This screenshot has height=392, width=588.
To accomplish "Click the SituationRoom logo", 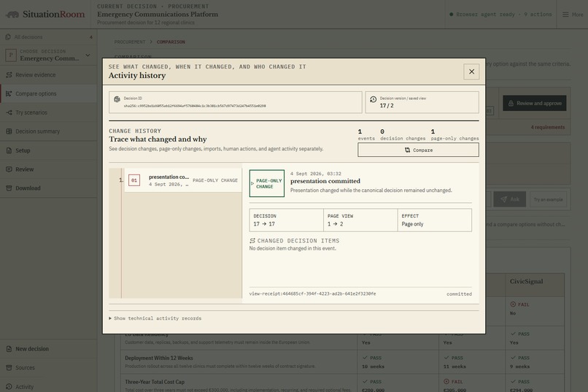I will (45, 15).
